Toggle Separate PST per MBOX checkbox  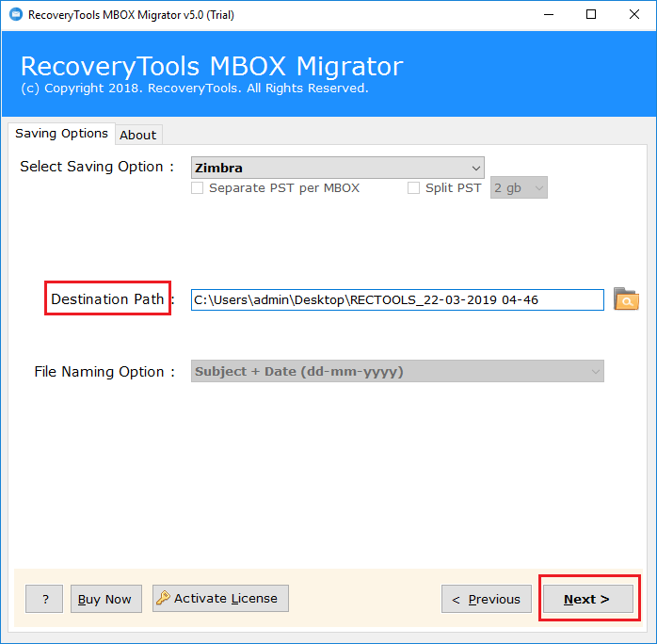(197, 187)
